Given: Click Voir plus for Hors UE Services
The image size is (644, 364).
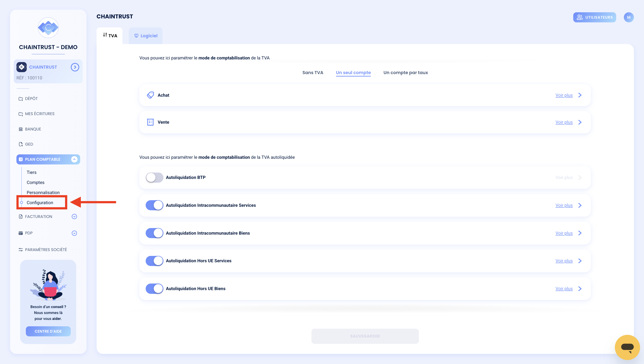Looking at the screenshot, I should 564,261.
